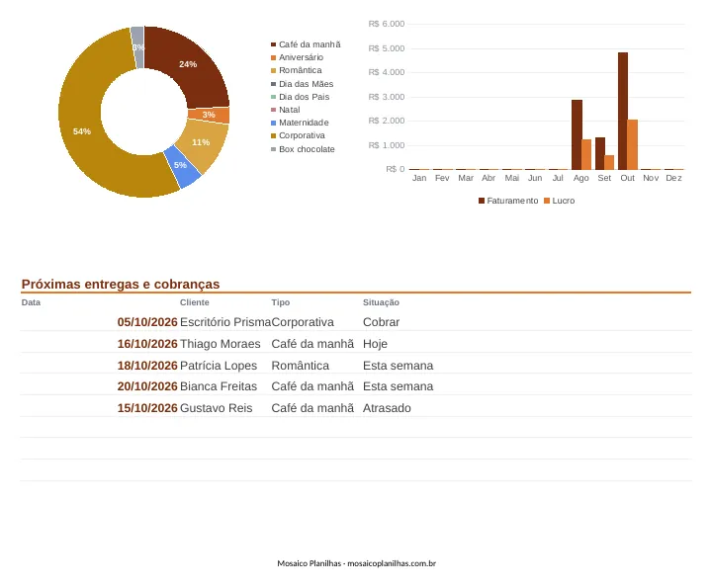Image resolution: width=711 pixels, height=588 pixels.
Task: Click the tall Out Faturamento bar
Action: [623, 111]
